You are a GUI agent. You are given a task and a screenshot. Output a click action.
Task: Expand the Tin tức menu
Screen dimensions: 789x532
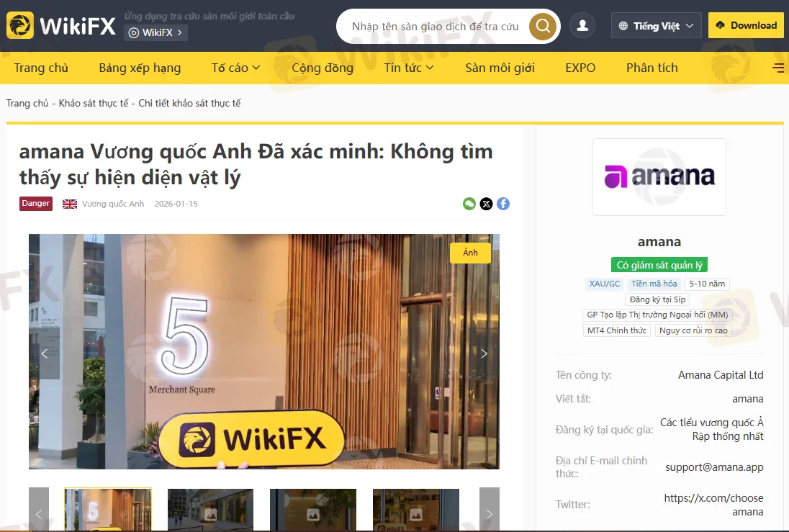click(408, 68)
